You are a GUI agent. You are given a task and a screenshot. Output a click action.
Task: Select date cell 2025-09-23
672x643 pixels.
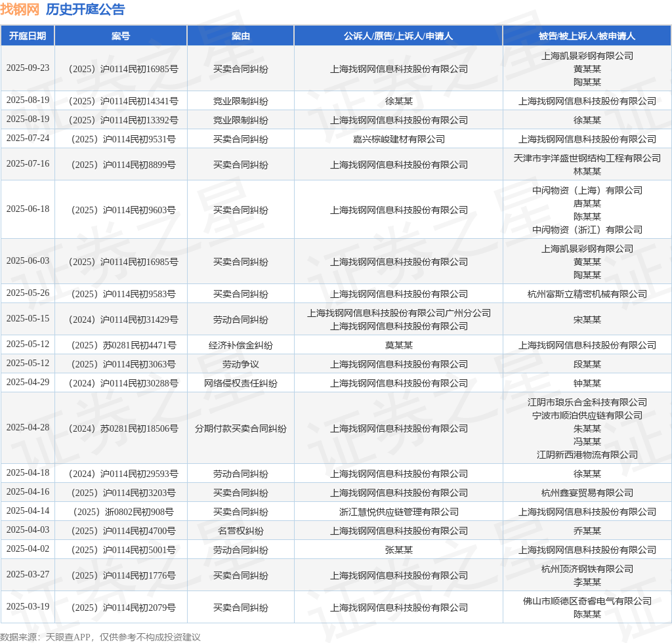pyautogui.click(x=28, y=68)
